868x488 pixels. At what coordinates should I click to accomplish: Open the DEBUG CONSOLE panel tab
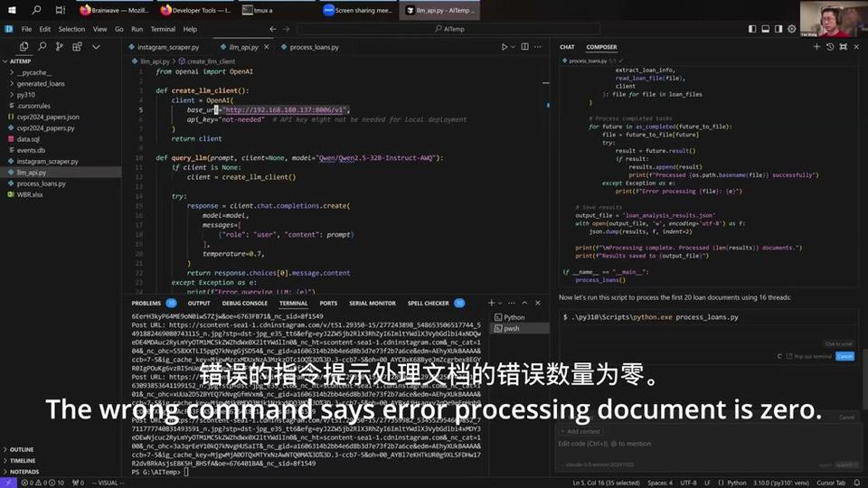[x=245, y=304]
